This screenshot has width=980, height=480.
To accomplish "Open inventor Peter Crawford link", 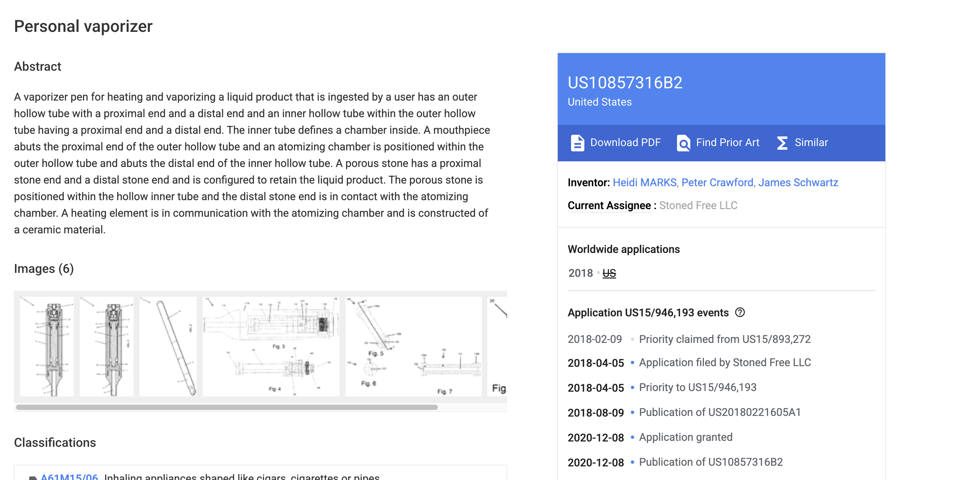I will (717, 183).
